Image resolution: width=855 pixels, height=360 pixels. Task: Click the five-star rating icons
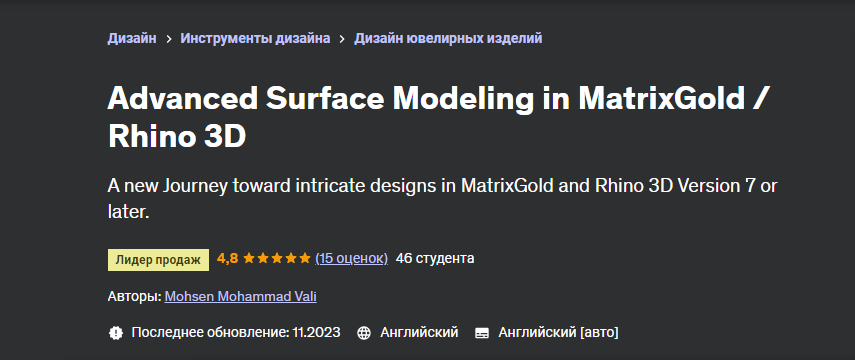pyautogui.click(x=276, y=259)
